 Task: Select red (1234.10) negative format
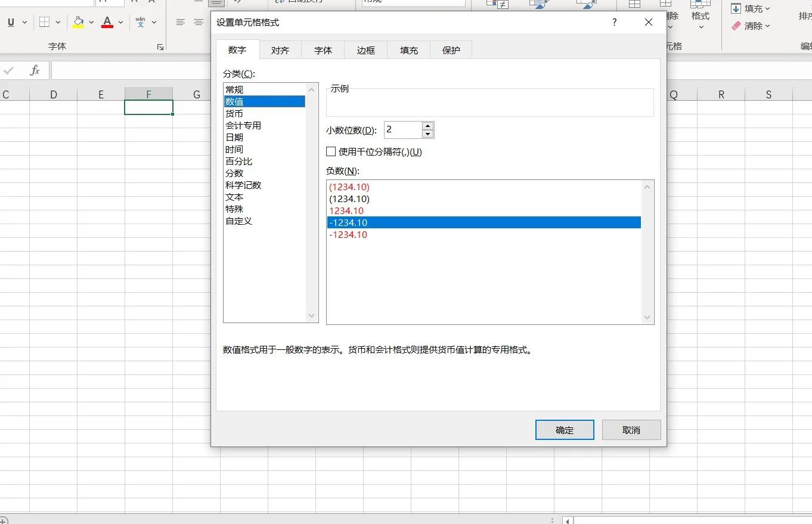point(484,187)
